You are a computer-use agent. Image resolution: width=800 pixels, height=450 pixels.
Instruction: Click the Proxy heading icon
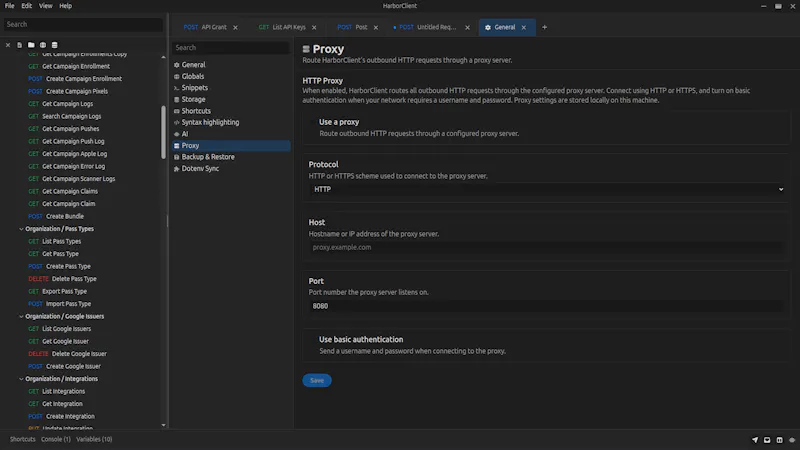306,49
